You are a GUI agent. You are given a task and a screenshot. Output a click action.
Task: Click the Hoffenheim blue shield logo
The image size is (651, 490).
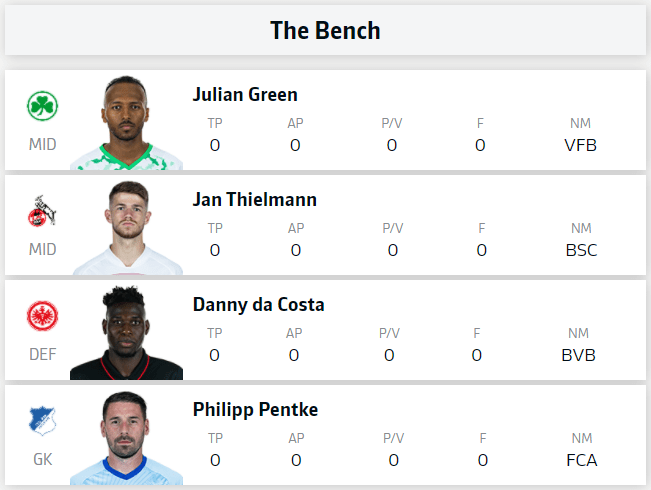(x=42, y=421)
